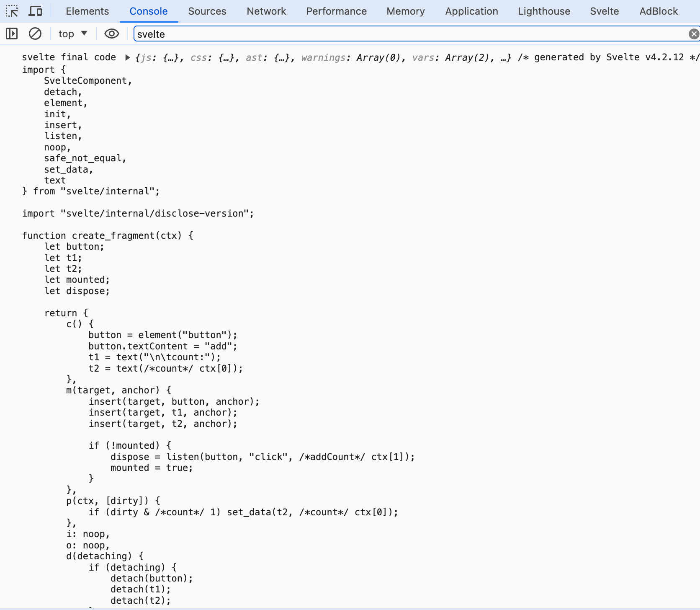Show the console sidebar panel

click(x=12, y=34)
